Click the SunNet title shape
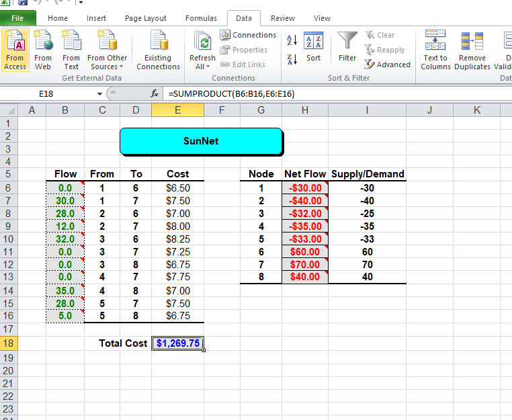Viewport: 512px width, 420px height. coord(202,141)
